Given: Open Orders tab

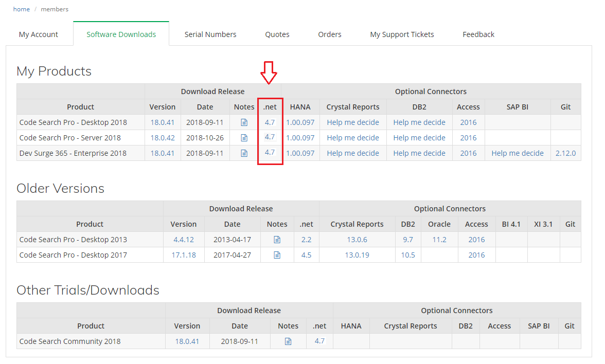Looking at the screenshot, I should pyautogui.click(x=329, y=34).
